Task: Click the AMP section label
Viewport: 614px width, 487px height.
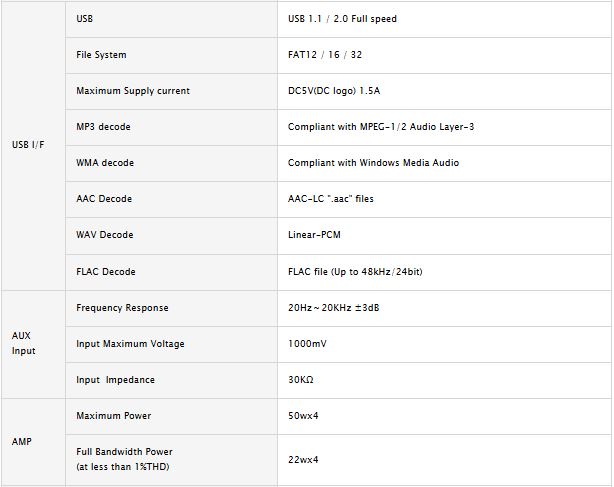Action: coord(22,441)
